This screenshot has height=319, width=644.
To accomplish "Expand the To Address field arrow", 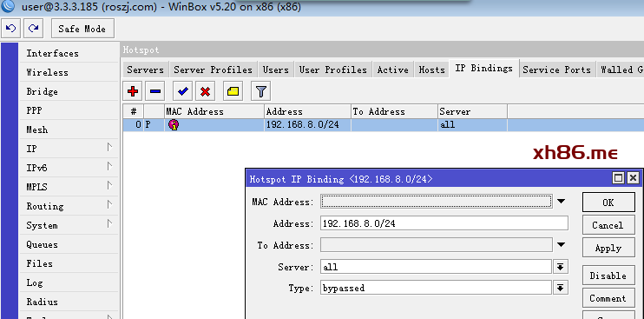I will point(561,245).
